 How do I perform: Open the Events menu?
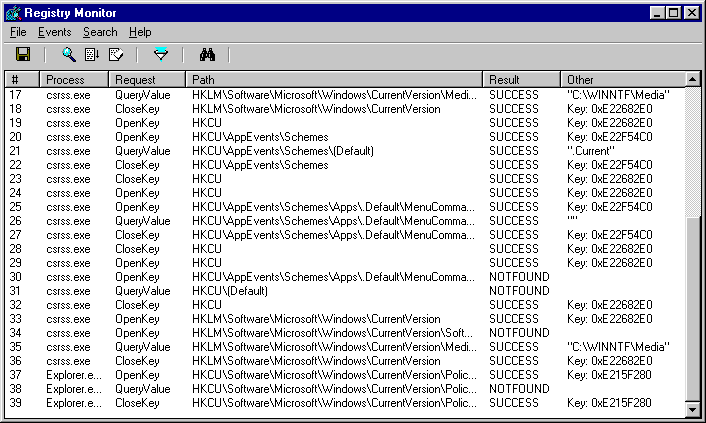pos(54,32)
